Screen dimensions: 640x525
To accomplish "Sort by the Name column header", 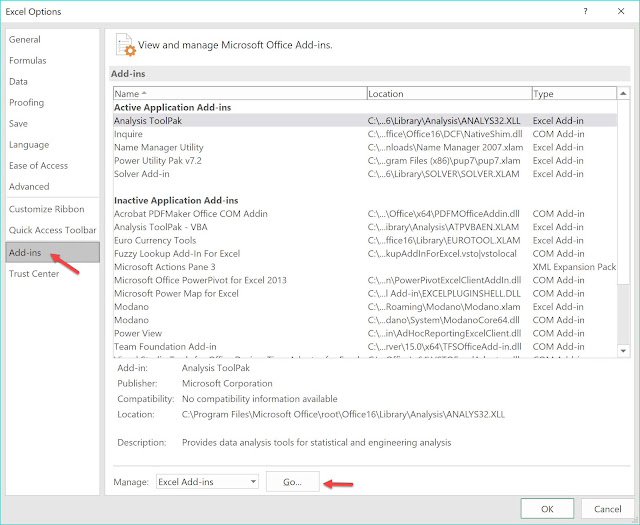I will click(240, 93).
